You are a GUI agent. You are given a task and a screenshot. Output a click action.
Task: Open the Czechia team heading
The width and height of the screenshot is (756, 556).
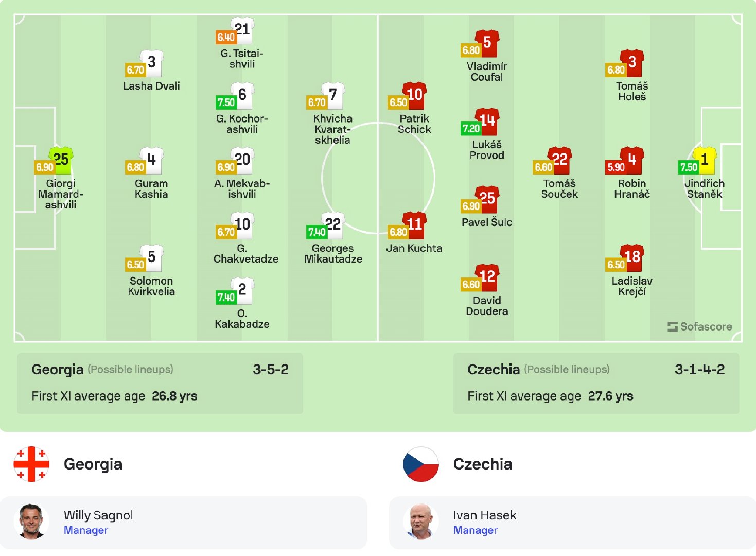point(483,464)
